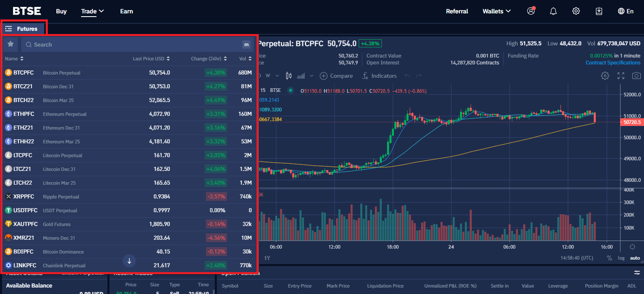Open chart settings gear in chart toolbar

coord(605,76)
